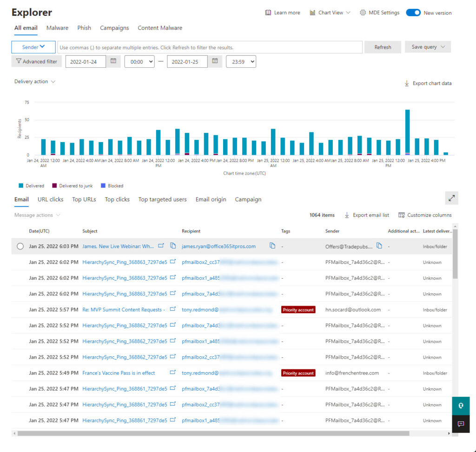Viewport: 476px width, 452px height.
Task: Click the 2022-01-25 end date field
Action: [x=187, y=62]
